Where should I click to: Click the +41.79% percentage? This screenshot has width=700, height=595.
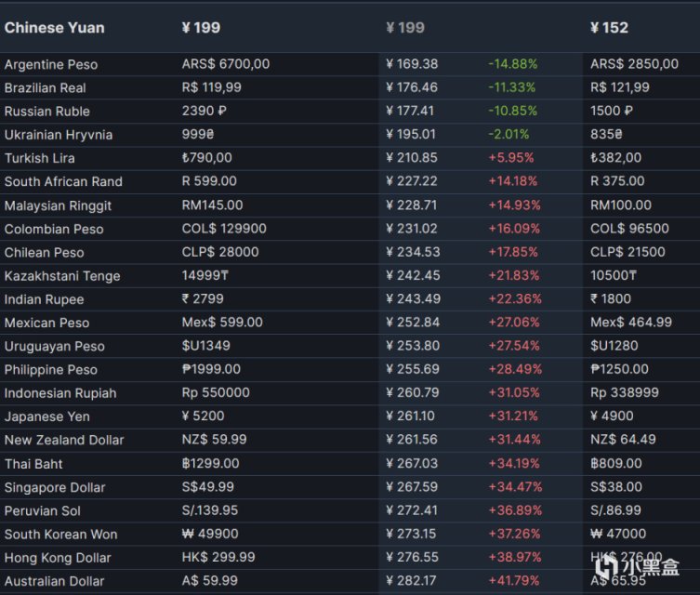513,580
